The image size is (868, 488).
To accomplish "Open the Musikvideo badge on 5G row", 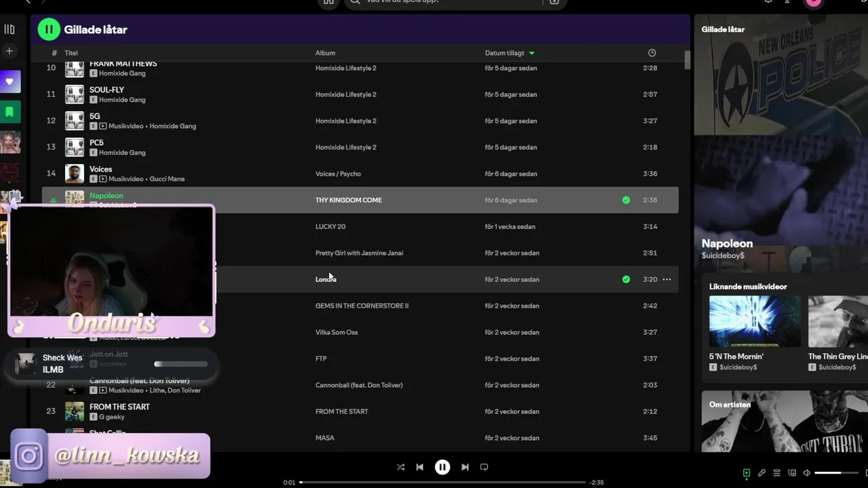I will coord(121,126).
